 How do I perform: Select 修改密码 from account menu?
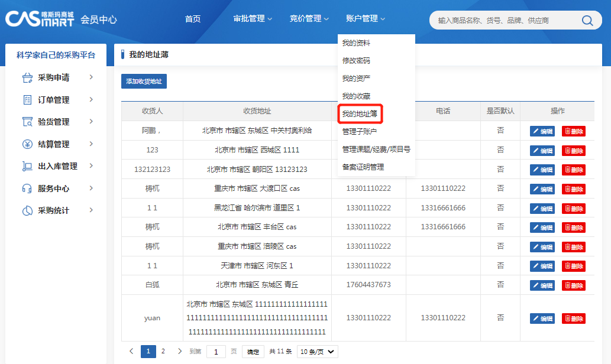(356, 61)
